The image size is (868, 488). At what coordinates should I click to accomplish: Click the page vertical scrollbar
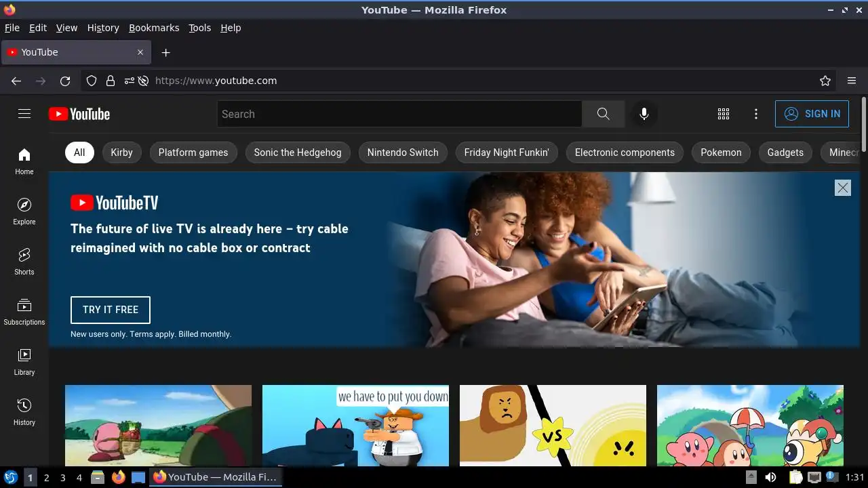(864, 125)
